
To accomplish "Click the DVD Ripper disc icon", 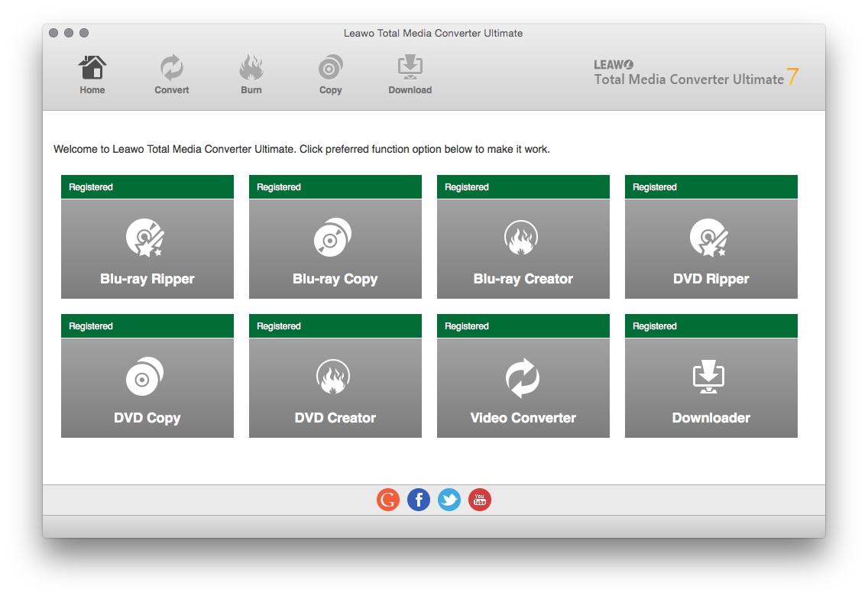I will [709, 238].
